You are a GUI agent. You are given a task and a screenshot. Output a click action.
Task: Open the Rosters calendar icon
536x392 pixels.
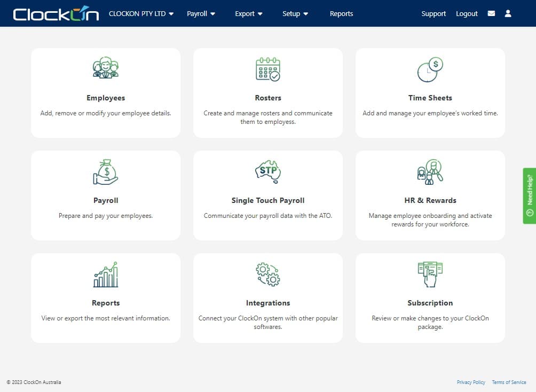(268, 69)
